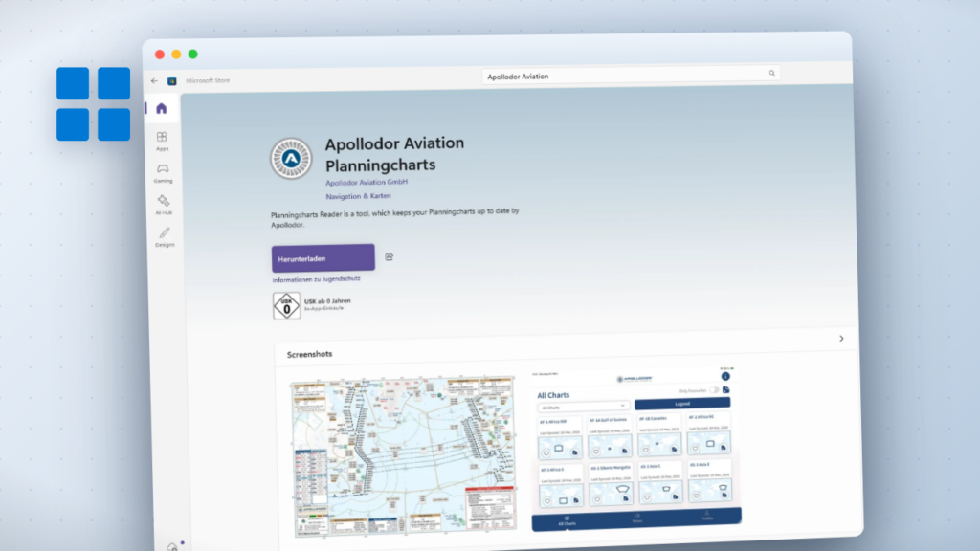This screenshot has width=980, height=551.
Task: Click the USK 0 age rating badge
Action: (x=286, y=306)
